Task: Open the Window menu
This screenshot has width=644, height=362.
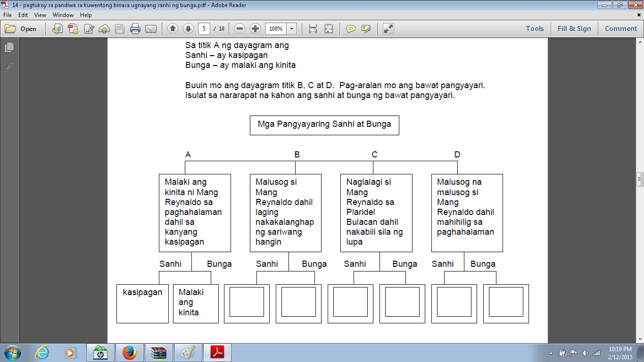Action: tap(63, 15)
